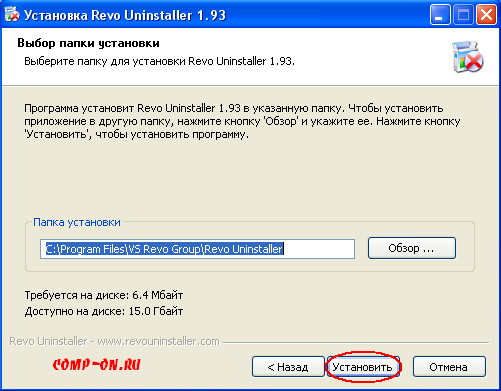Click the window title 'Установка Revo Uninstaller 1.93'

[x=125, y=15]
